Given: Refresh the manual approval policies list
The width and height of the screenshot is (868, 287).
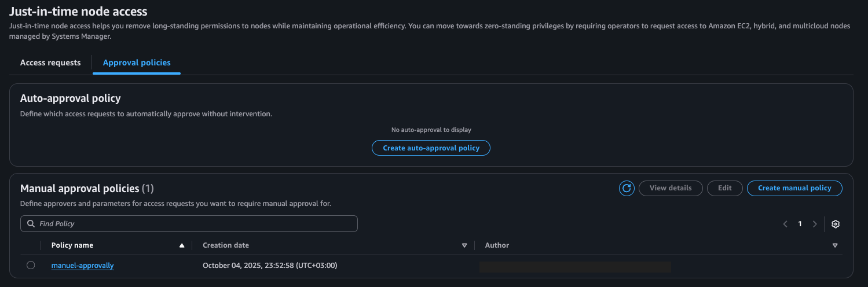Looking at the screenshot, I should coord(627,188).
